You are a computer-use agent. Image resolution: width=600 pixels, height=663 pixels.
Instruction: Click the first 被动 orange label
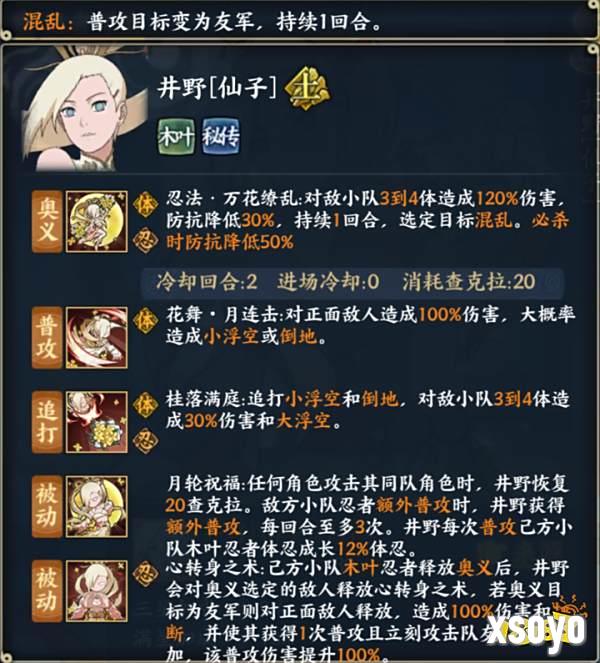click(47, 506)
